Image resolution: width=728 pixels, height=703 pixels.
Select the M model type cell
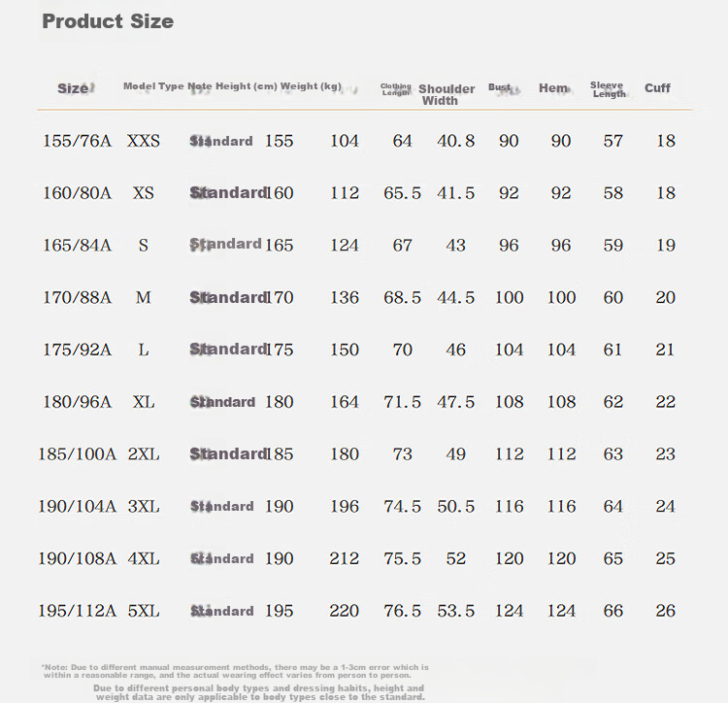click(143, 297)
